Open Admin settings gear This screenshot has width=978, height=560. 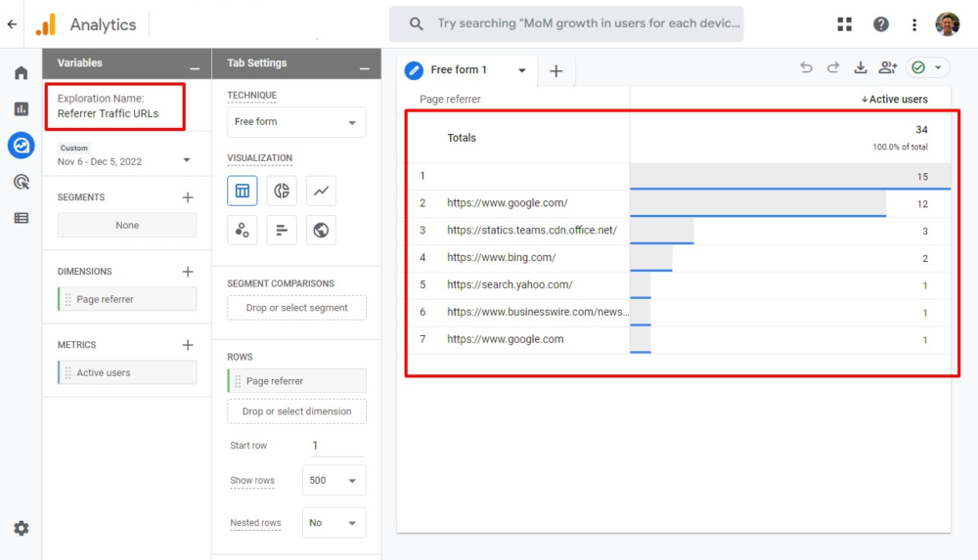22,528
